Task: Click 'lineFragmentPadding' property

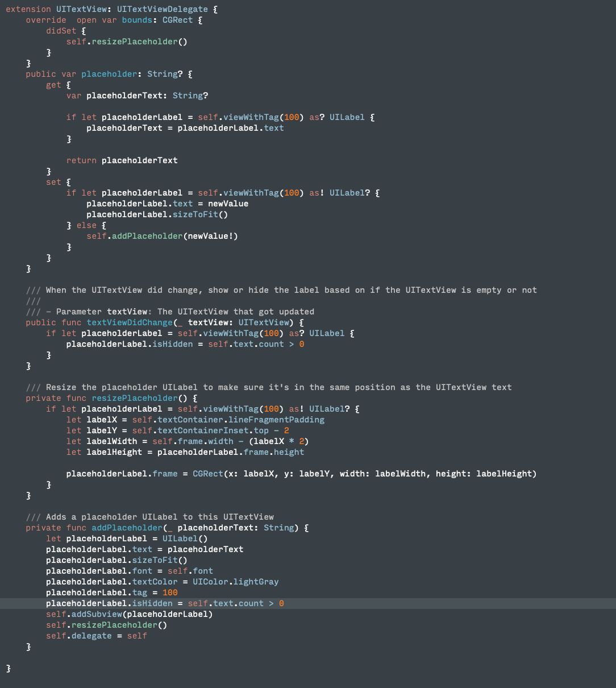Action: click(276, 420)
